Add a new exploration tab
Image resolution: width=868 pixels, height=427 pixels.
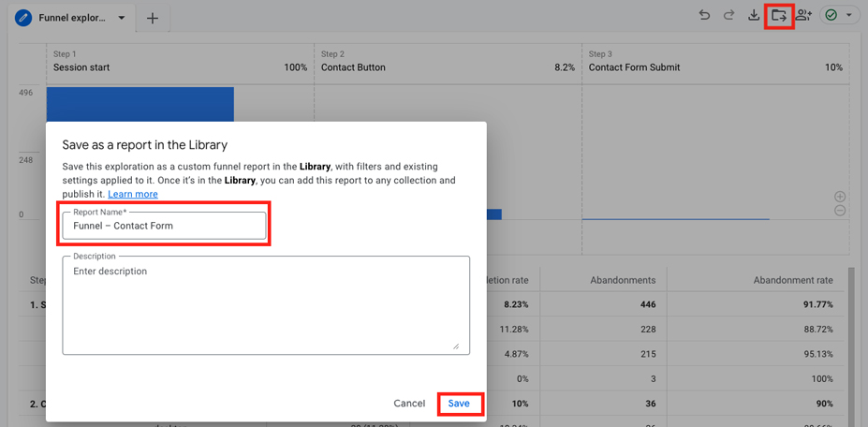coord(153,19)
